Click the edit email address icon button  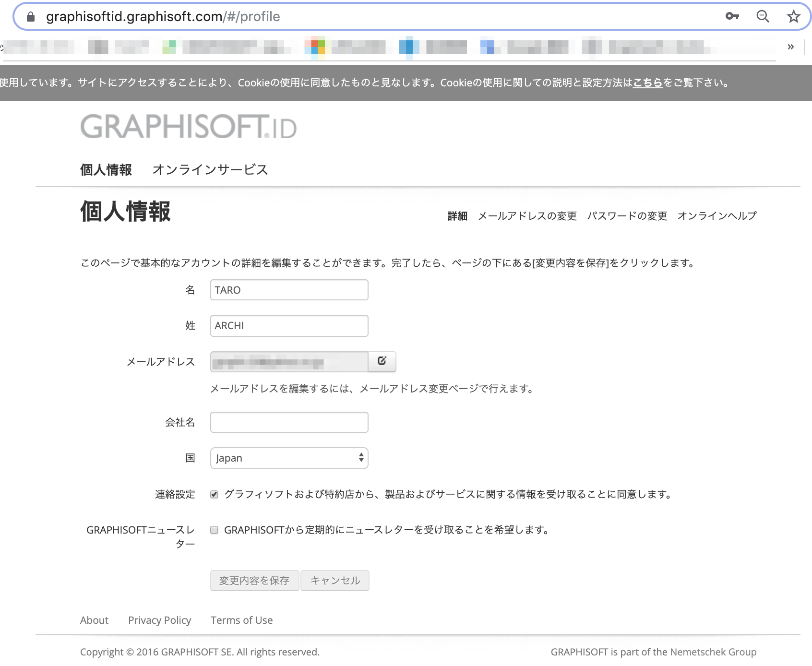coord(382,361)
